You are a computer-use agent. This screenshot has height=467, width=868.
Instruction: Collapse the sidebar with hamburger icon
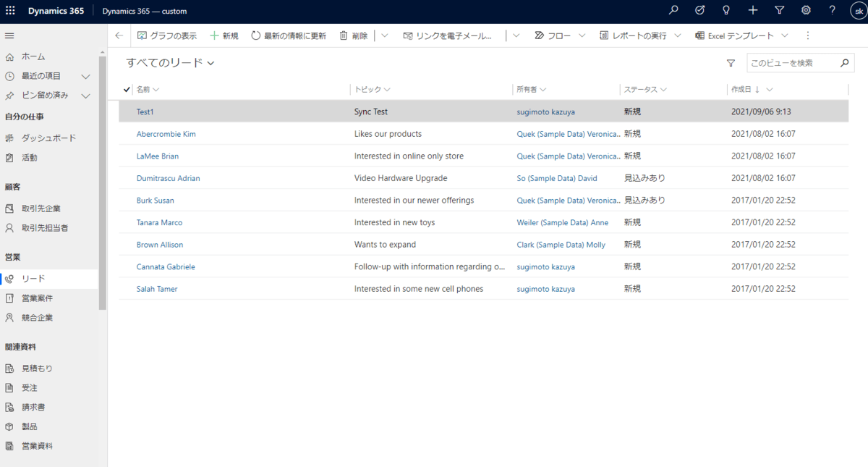9,35
